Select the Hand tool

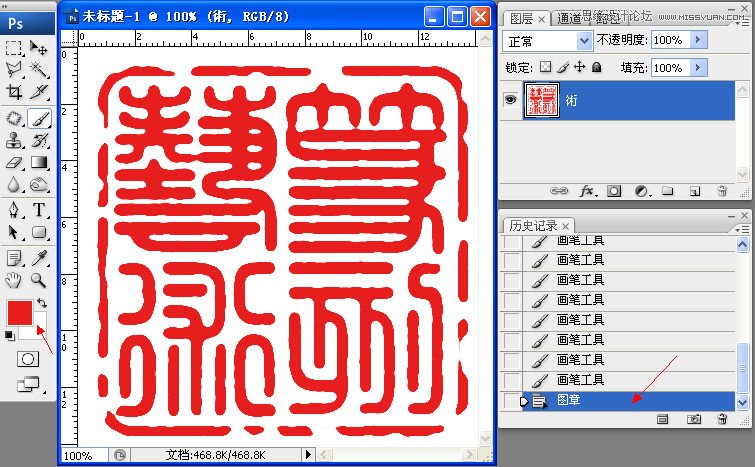[x=13, y=280]
